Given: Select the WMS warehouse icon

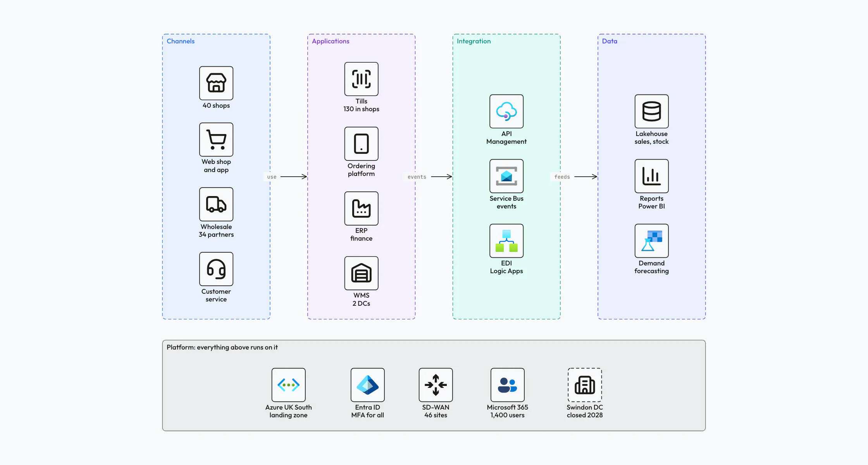Looking at the screenshot, I should (x=362, y=273).
